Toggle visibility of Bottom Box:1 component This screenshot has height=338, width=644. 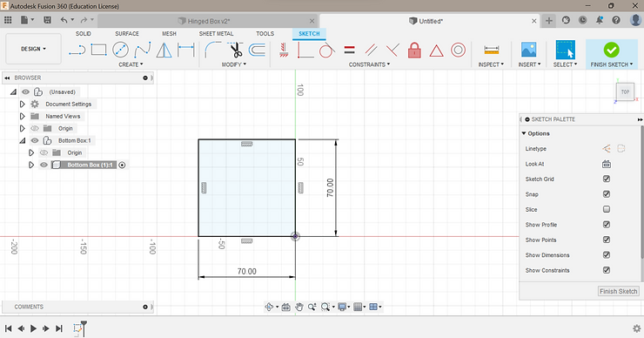(x=35, y=140)
